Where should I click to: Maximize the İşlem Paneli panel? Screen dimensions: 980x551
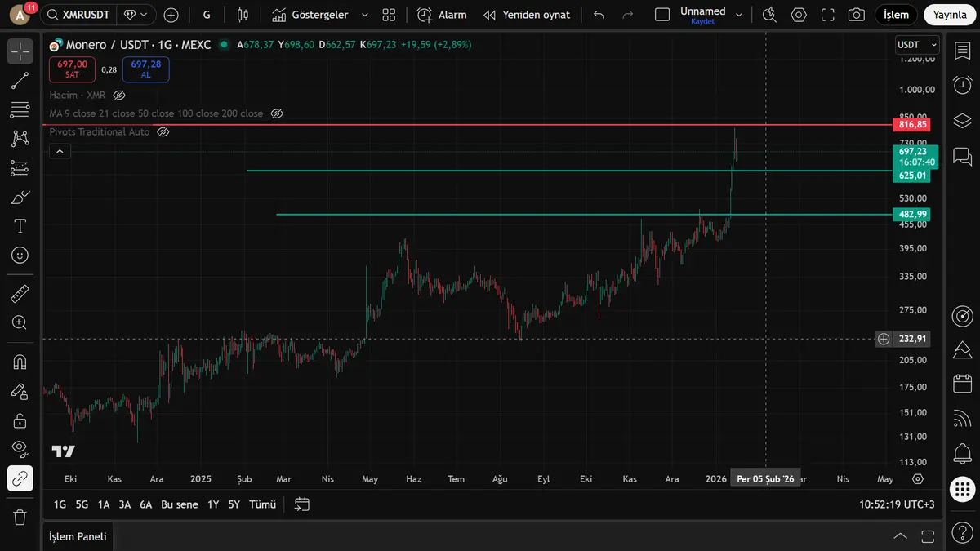[928, 536]
